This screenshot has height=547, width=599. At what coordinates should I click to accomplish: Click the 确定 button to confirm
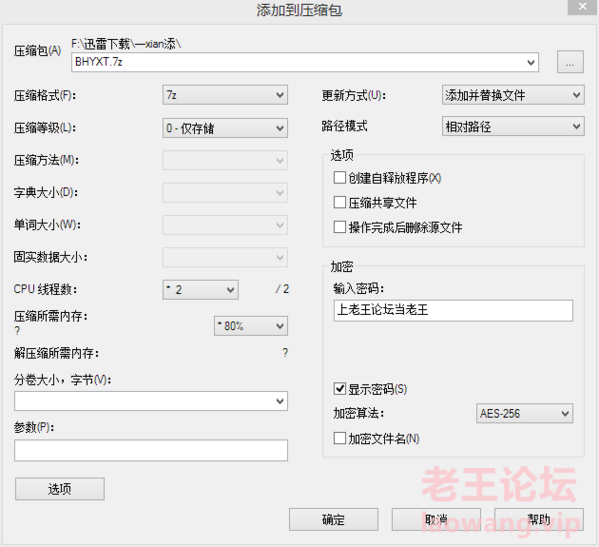click(333, 519)
